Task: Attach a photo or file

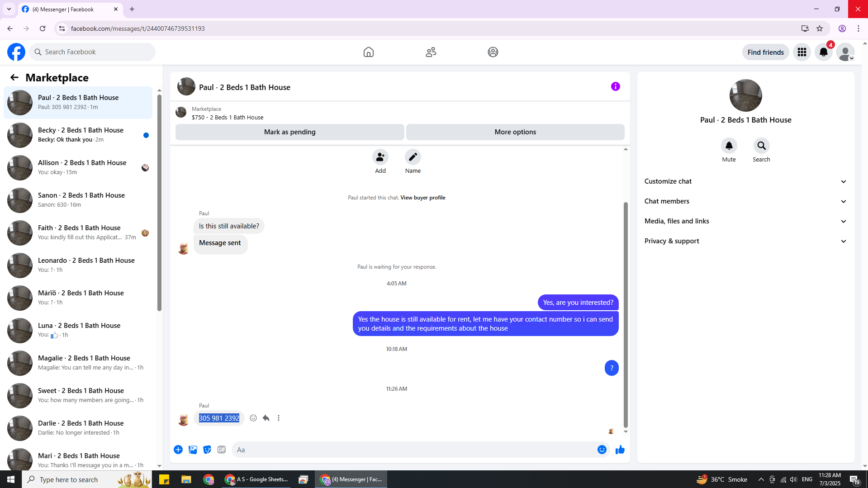Action: [x=193, y=450]
